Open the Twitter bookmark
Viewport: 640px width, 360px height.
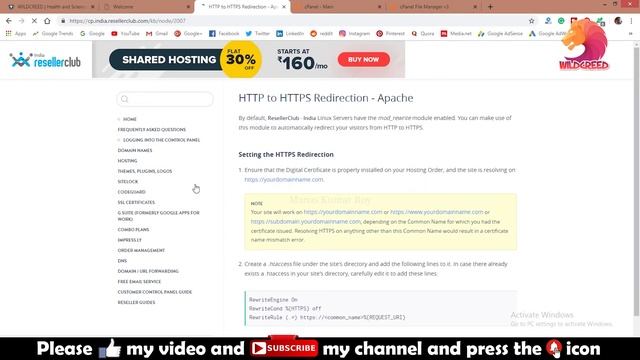click(258, 33)
